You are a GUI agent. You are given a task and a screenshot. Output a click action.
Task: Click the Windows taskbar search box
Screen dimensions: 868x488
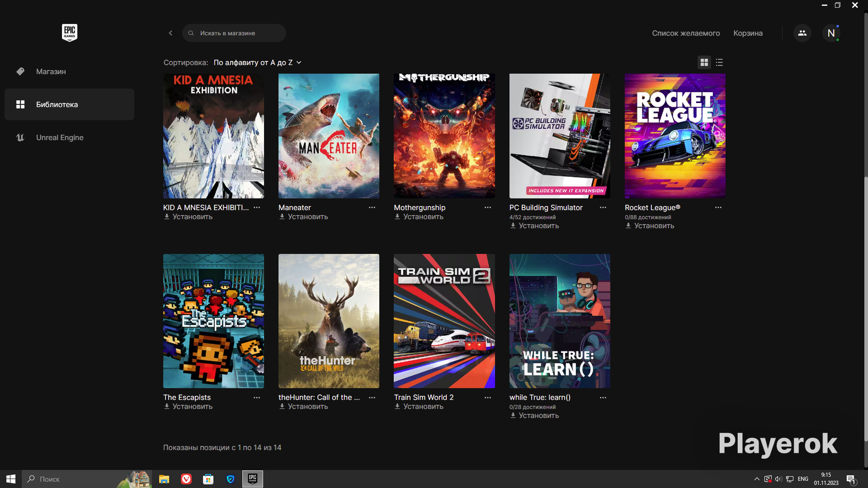tap(87, 479)
